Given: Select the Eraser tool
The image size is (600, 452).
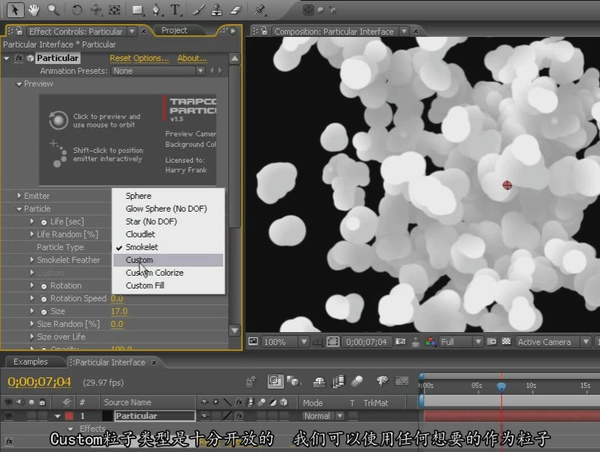Looking at the screenshot, I should click(236, 10).
